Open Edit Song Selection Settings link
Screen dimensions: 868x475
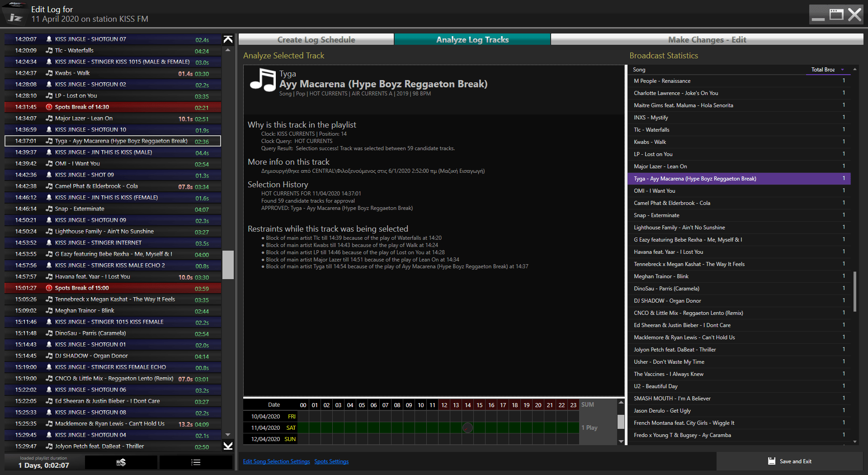tap(277, 461)
